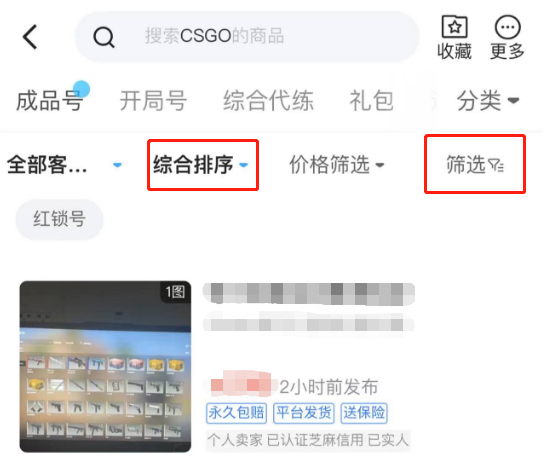Tap the blue notification dot on 成品号
Image resolution: width=547 pixels, height=462 pixels.
[x=81, y=89]
